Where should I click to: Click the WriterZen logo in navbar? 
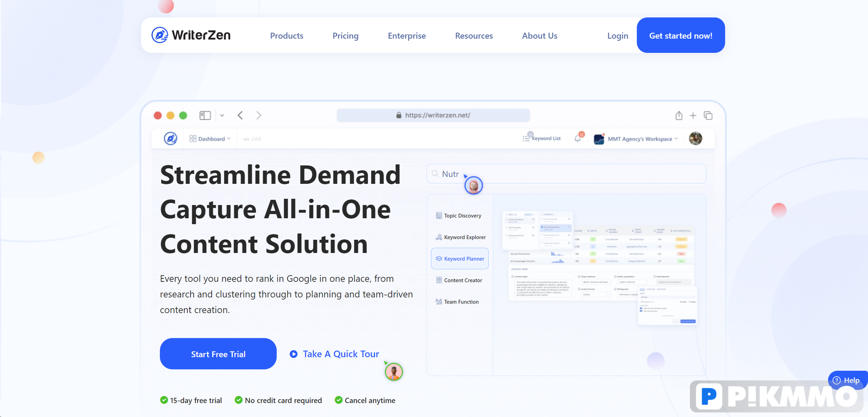191,35
